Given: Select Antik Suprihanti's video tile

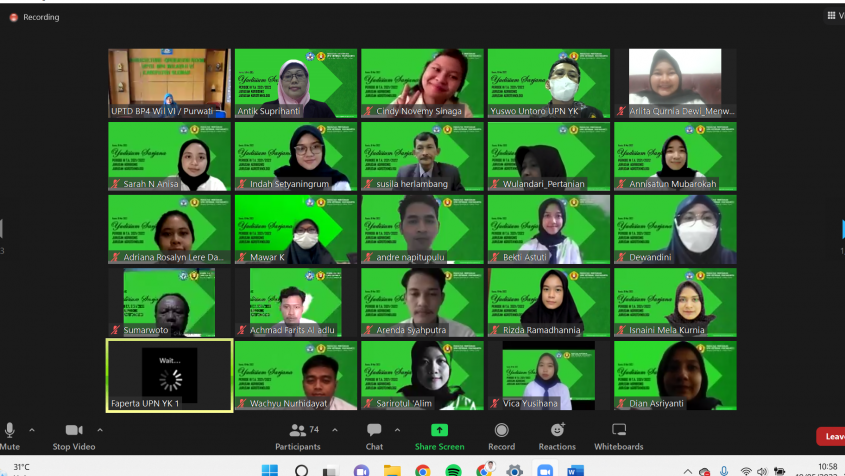Looking at the screenshot, I should pos(296,83).
